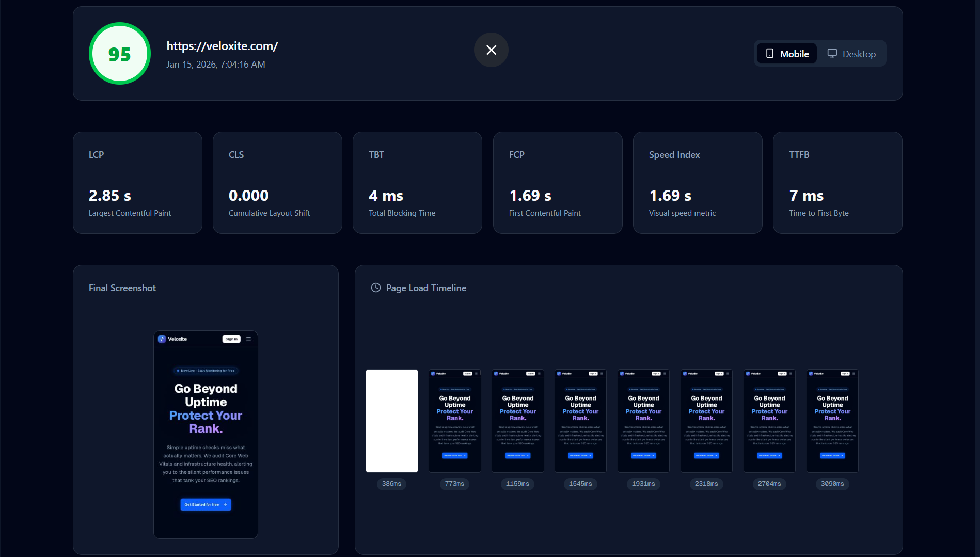Click the 3090ms timeline thumbnail

[x=832, y=421]
